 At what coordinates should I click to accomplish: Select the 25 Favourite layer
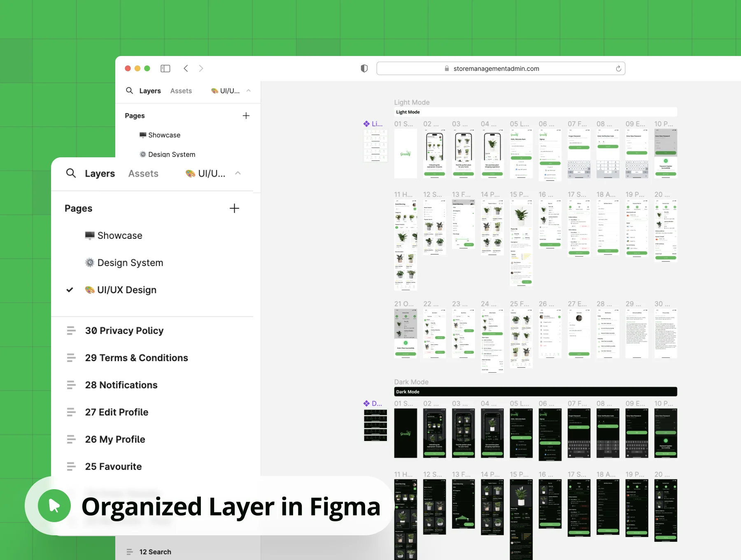click(114, 467)
